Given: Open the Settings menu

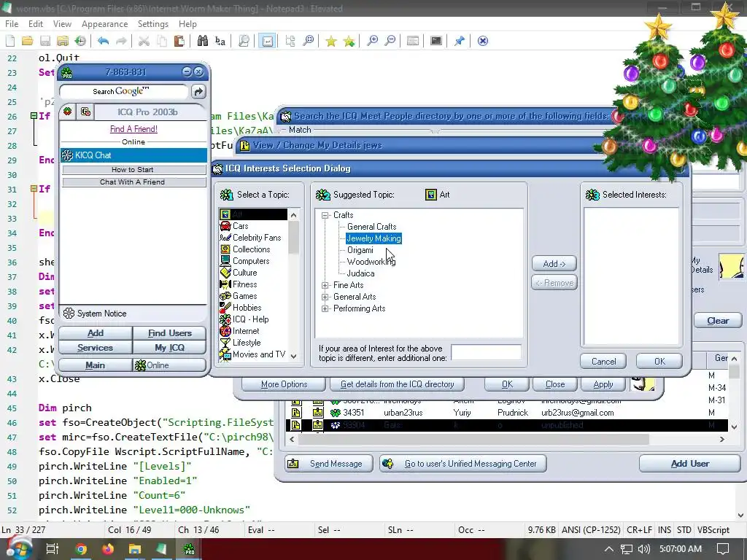Looking at the screenshot, I should coord(153,24).
